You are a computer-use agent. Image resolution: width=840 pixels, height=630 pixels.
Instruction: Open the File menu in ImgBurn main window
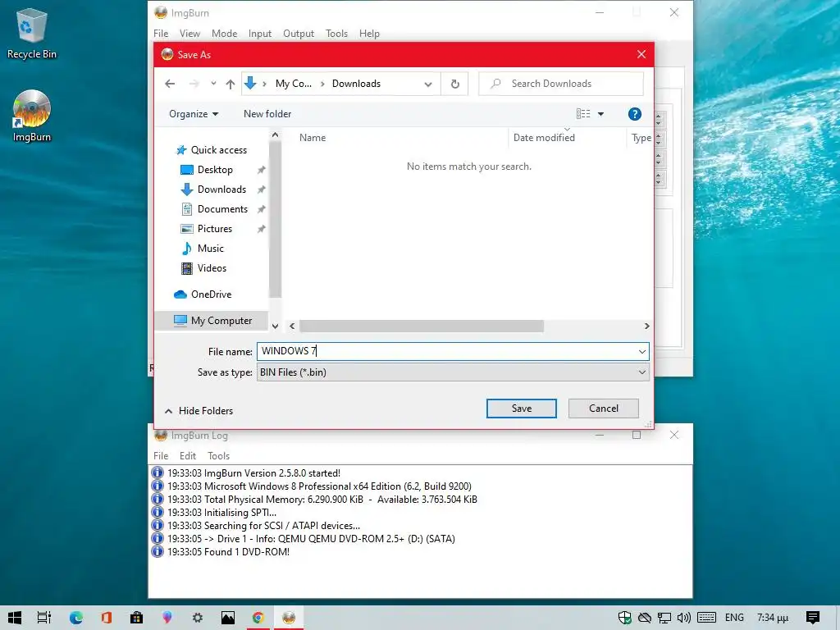(x=161, y=33)
